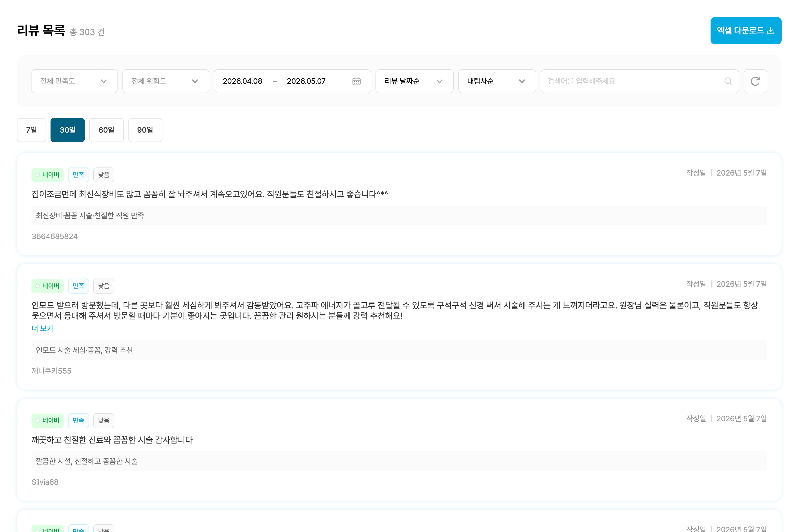Click 네이버 badge on review by 3664685824
798x532 pixels.
47,175
